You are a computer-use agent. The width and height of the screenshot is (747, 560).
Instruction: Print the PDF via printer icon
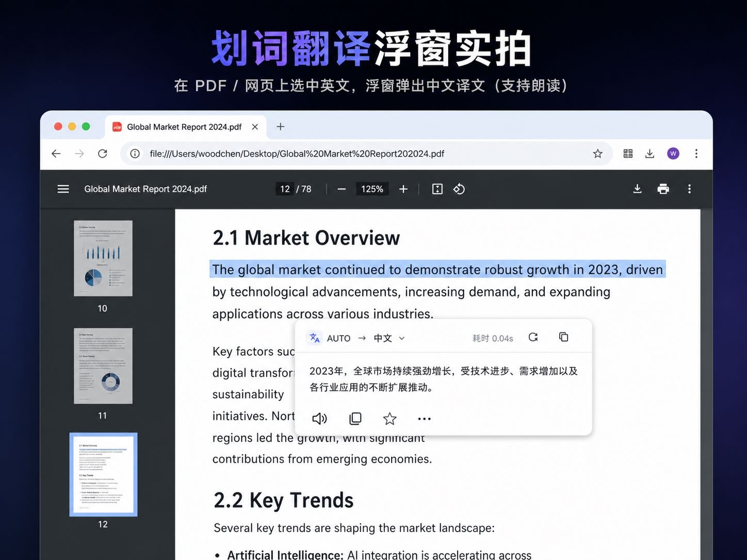click(663, 189)
